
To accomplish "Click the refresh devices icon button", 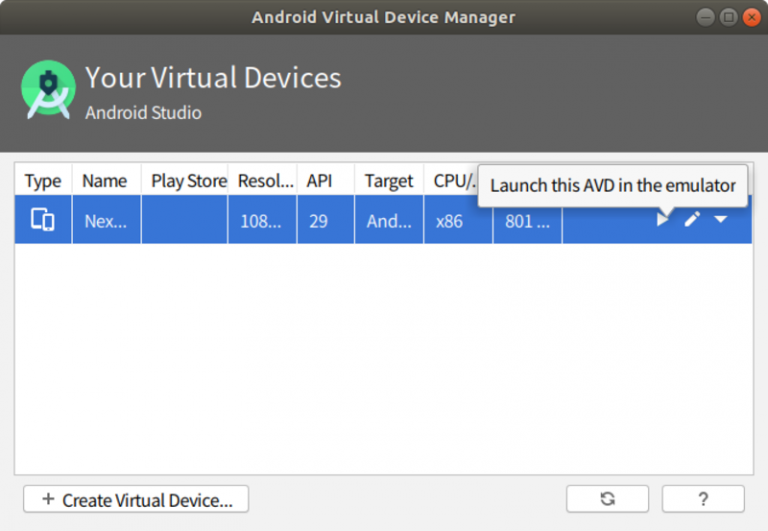I will (x=607, y=499).
